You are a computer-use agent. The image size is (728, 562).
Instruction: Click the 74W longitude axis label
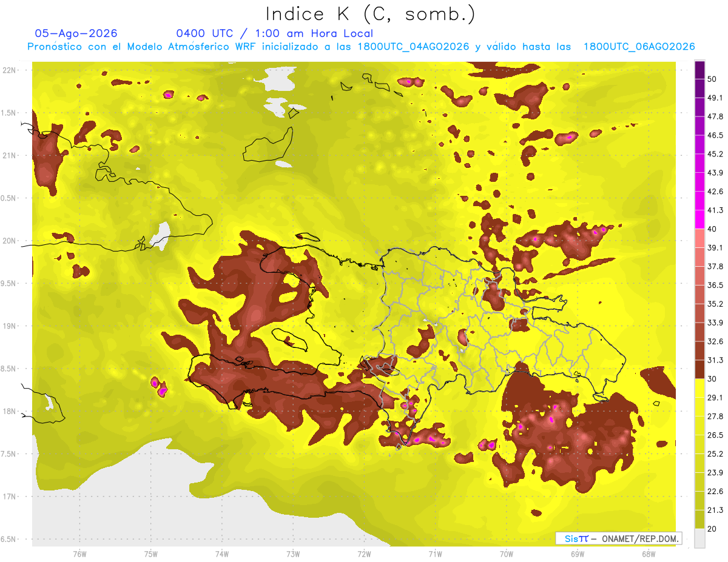coord(221,554)
